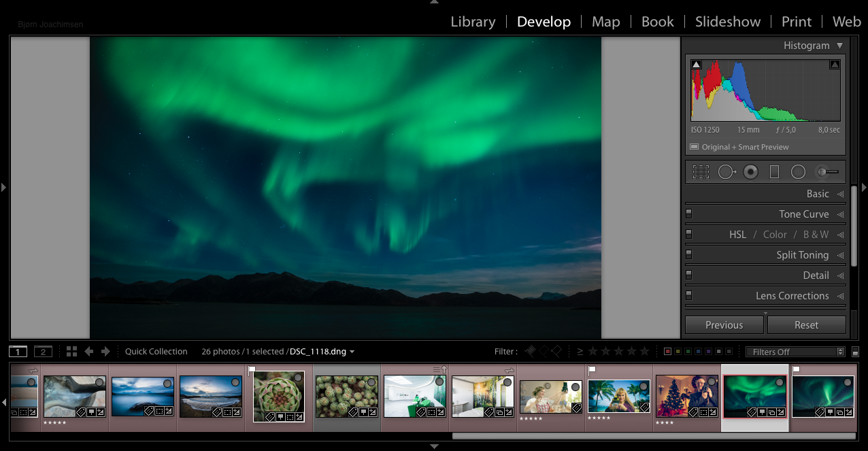This screenshot has height=451, width=868.
Task: Go to previous photo with back arrow
Action: click(x=89, y=352)
